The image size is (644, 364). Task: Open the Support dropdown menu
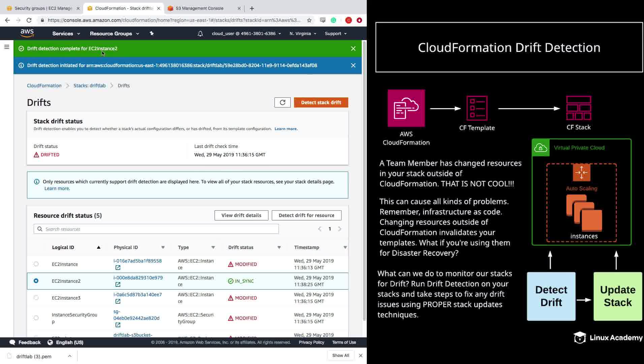(x=335, y=34)
